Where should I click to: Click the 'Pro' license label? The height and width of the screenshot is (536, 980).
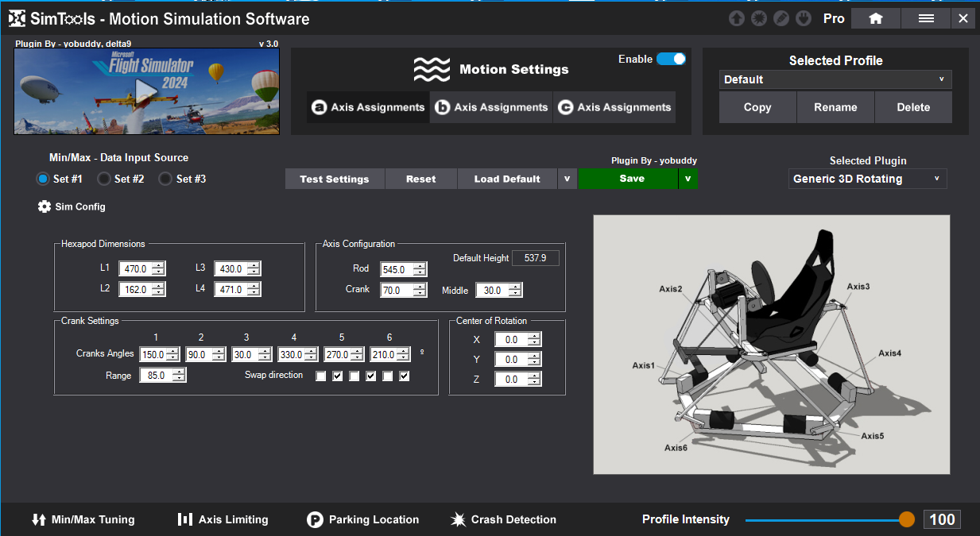tap(834, 18)
